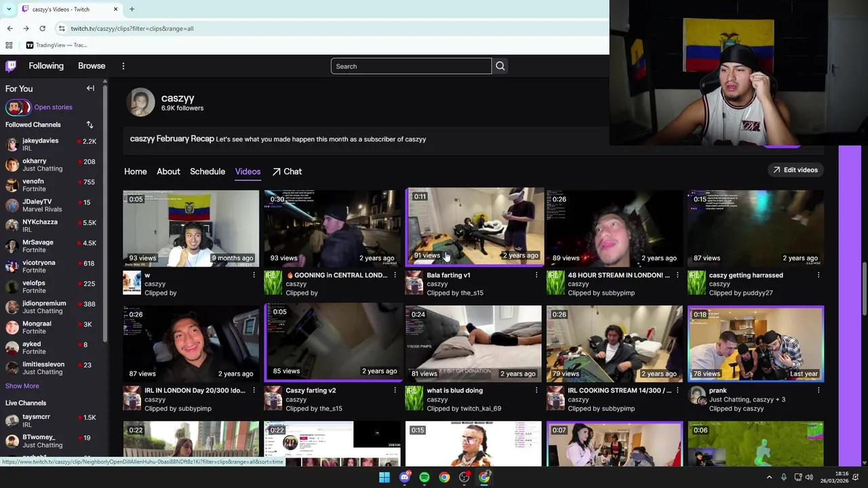This screenshot has width=868, height=488.
Task: Open okharry channel in sidebar
Action: pos(52,165)
